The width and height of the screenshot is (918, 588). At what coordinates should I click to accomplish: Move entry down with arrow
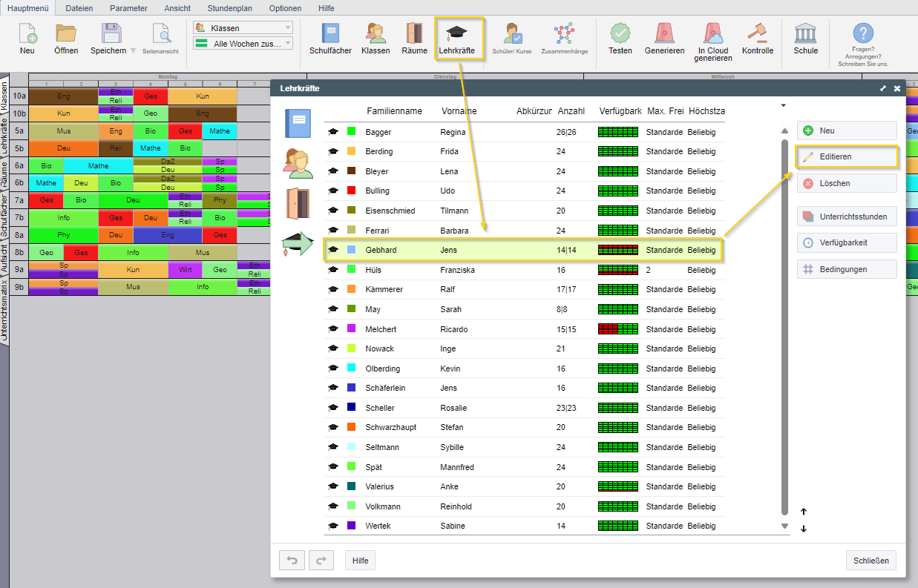pos(804,529)
